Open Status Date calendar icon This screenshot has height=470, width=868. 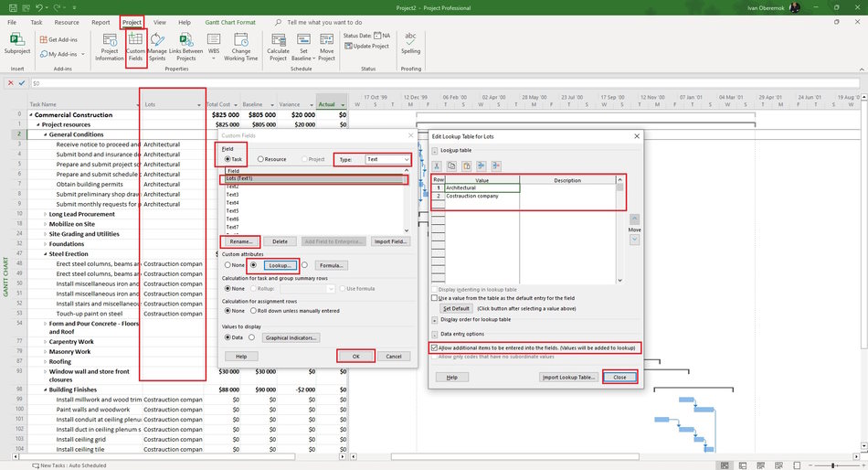[x=377, y=36]
